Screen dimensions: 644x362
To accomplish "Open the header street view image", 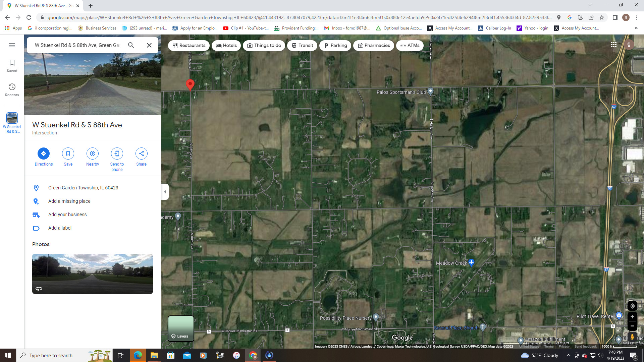I will (x=93, y=84).
